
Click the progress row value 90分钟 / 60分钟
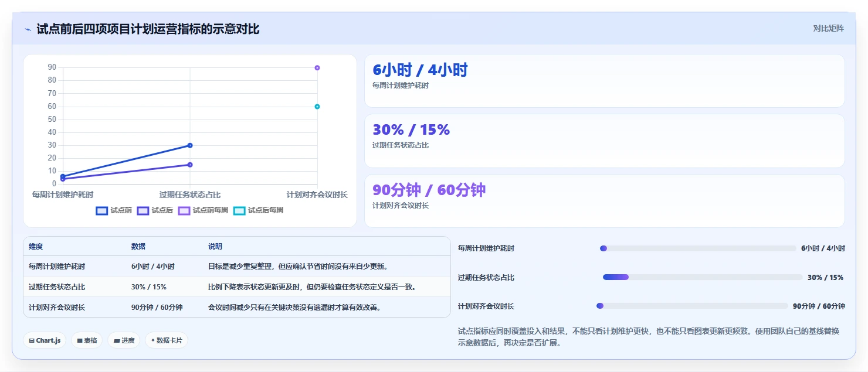pos(819,306)
